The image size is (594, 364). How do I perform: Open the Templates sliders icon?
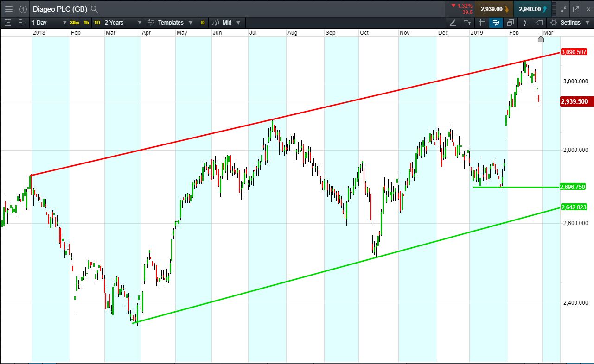[x=151, y=22]
